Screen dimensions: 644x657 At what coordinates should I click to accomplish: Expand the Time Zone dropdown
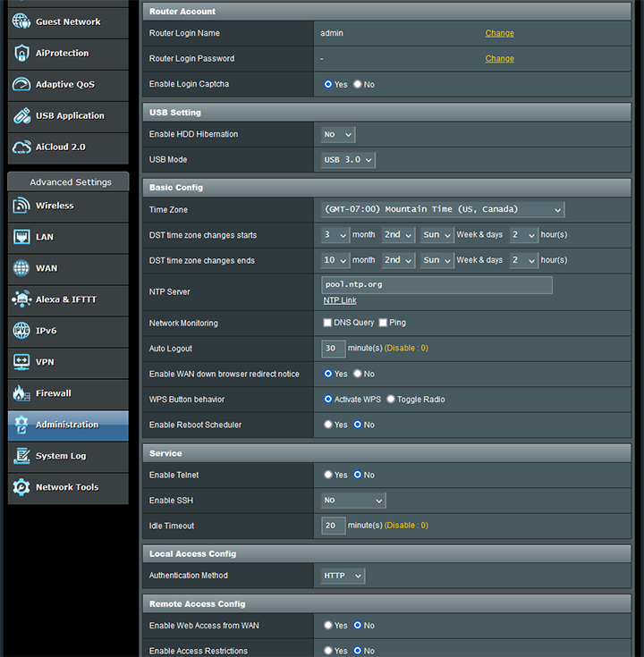pyautogui.click(x=443, y=209)
